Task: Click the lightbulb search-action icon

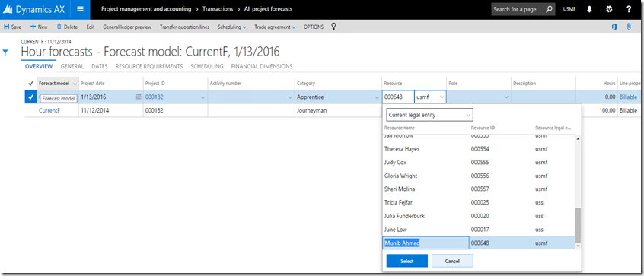Action: tap(333, 27)
